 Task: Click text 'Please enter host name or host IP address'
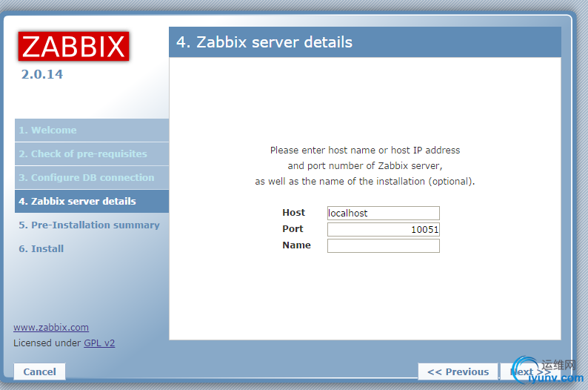point(365,151)
